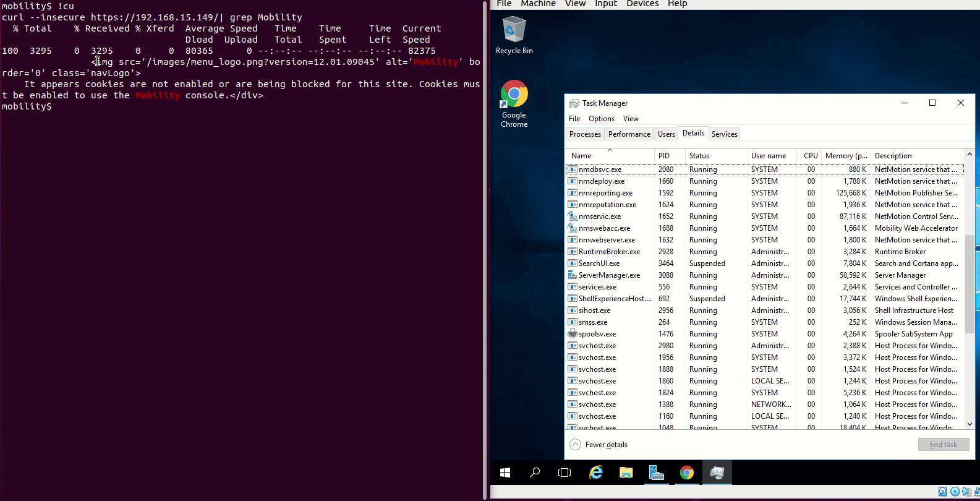Image resolution: width=980 pixels, height=501 pixels.
Task: Click the End task button
Action: click(943, 445)
